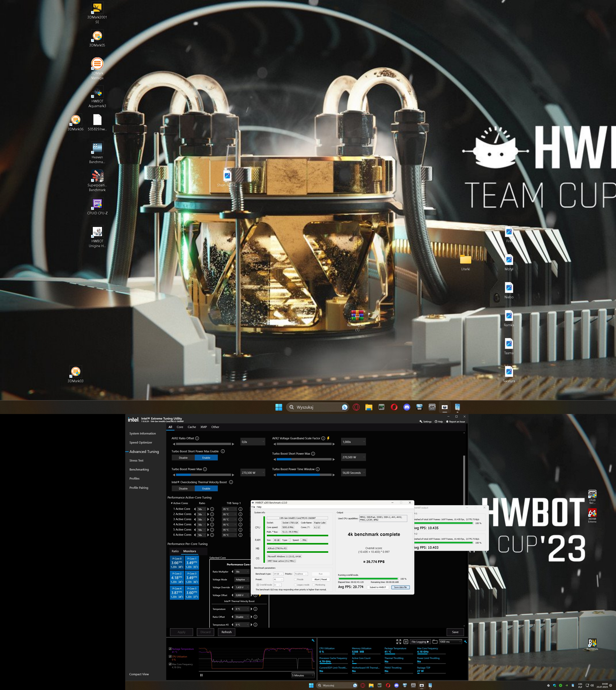
Task: Toggle Package Temperature graph checkbox
Action: (x=170, y=649)
